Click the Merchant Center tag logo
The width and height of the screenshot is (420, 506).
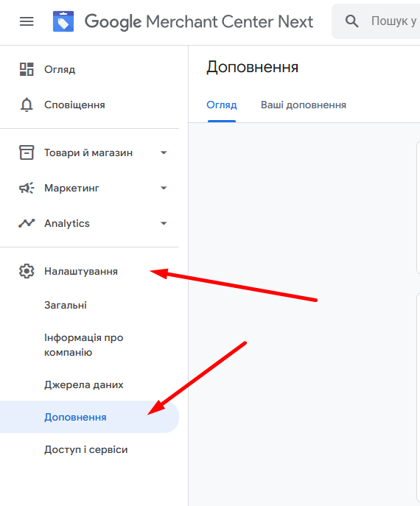click(63, 21)
